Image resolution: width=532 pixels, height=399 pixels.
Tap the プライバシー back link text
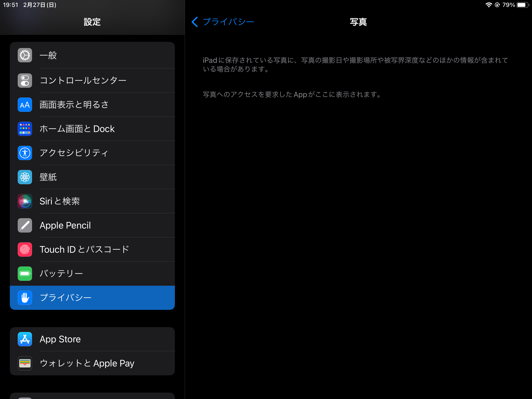click(228, 22)
